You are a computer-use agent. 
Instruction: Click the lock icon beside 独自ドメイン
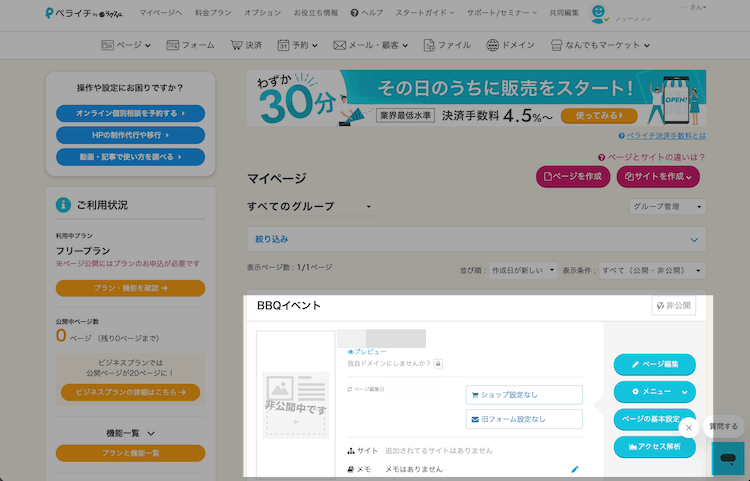(x=438, y=363)
